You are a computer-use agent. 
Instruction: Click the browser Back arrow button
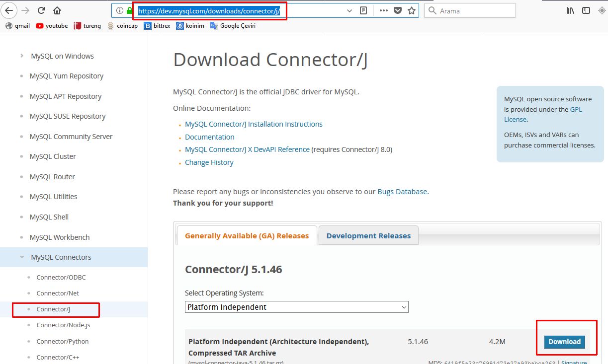[9, 10]
